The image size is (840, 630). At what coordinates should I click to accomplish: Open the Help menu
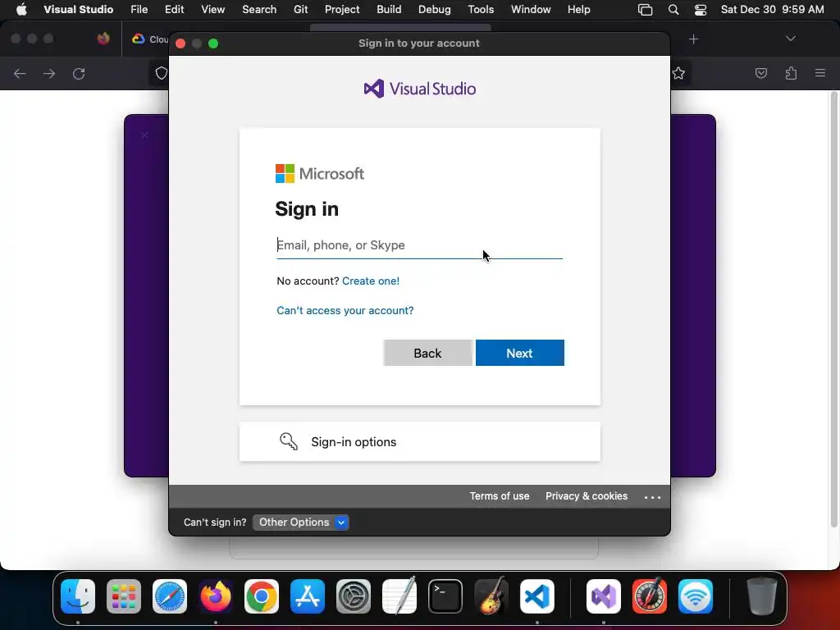(578, 10)
